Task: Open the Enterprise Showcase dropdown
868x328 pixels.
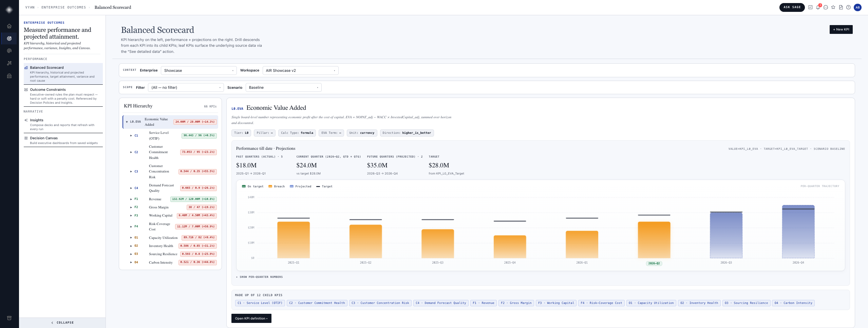Action: click(199, 70)
